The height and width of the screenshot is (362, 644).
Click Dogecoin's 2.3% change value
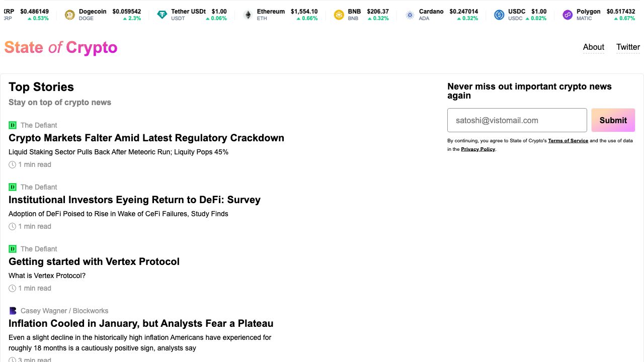(x=132, y=19)
